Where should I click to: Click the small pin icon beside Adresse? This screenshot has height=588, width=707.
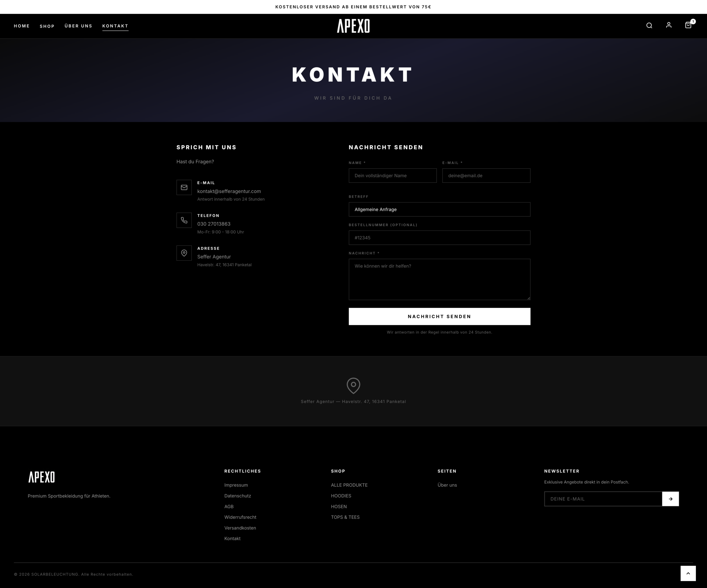tap(184, 253)
